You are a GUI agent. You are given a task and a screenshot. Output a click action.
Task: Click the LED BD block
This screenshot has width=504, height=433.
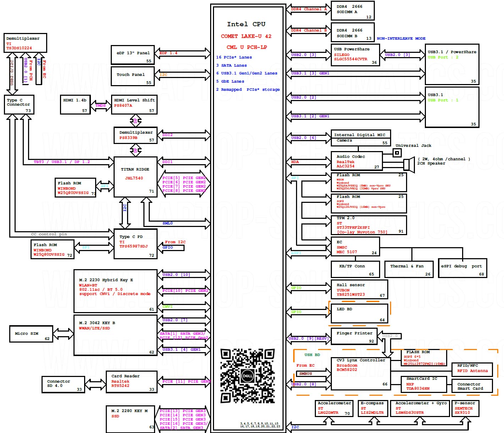coord(359,313)
